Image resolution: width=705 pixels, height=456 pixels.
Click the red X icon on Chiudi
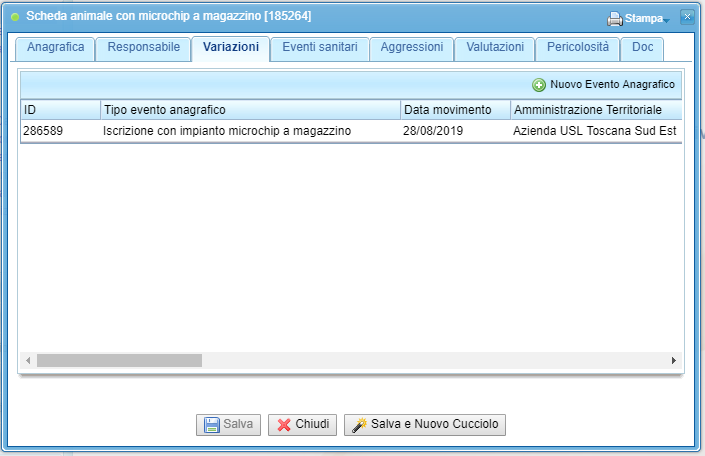click(284, 425)
